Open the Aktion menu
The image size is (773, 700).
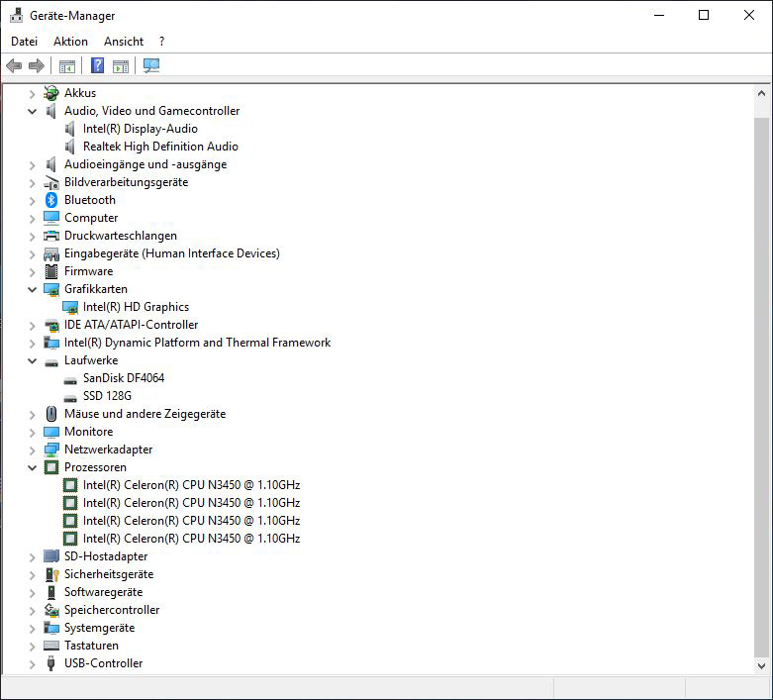click(70, 42)
